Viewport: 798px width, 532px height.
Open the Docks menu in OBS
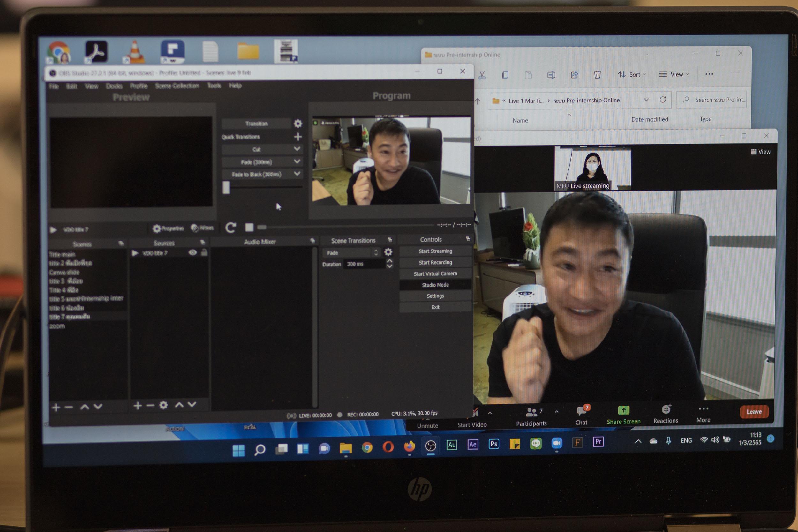pos(114,86)
